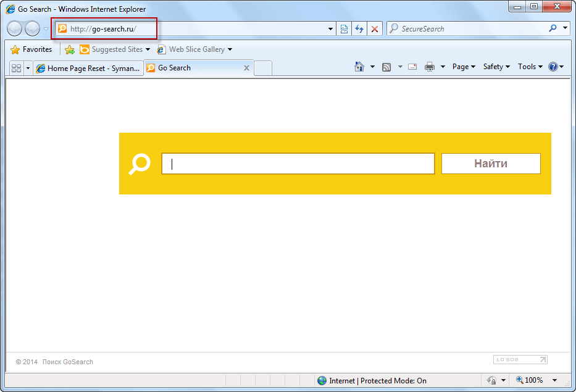The width and height of the screenshot is (576, 392).
Task: Click the Quick Tabs grid icon
Action: pyautogui.click(x=16, y=68)
